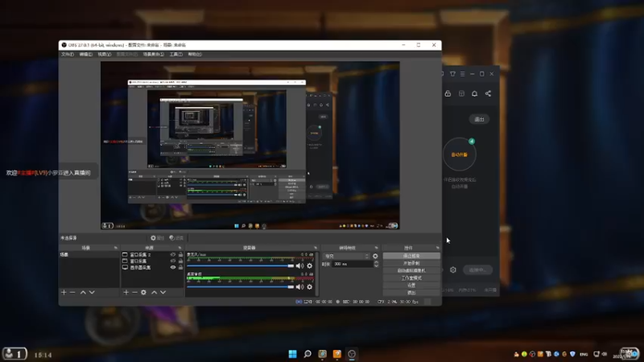Click the OBS preview canvas
This screenshot has height=362, width=644.
coord(250,146)
